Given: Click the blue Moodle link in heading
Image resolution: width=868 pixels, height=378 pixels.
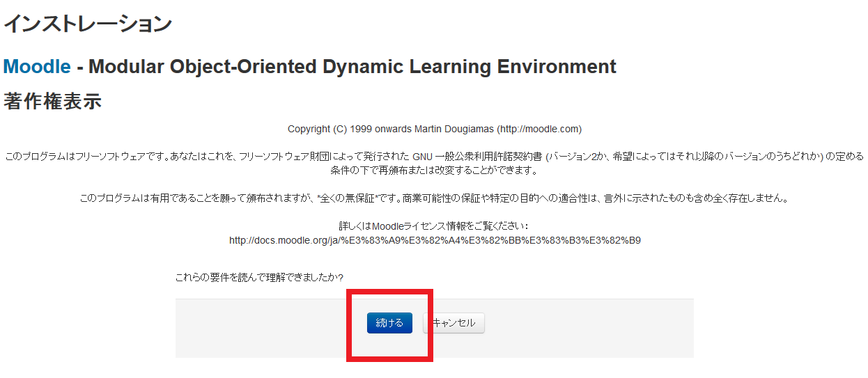Looking at the screenshot, I should [37, 67].
